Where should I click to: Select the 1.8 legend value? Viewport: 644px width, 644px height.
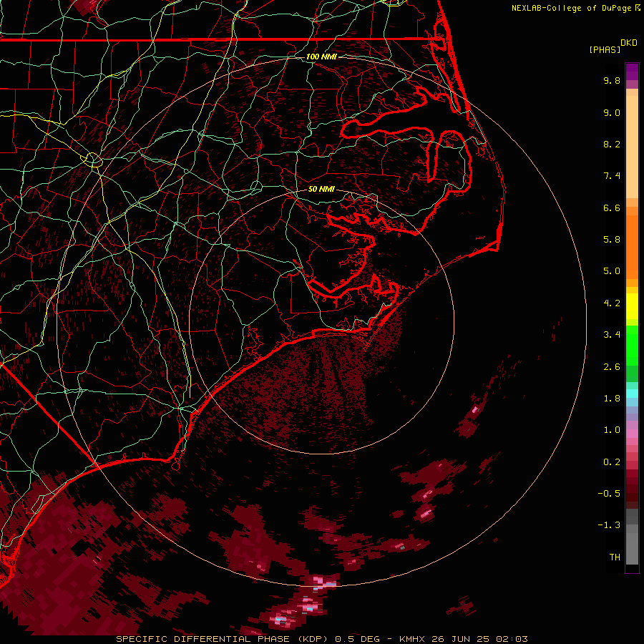[x=612, y=399]
